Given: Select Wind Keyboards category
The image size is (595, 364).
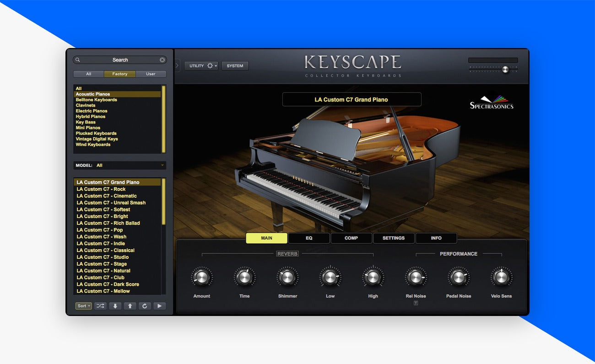Looking at the screenshot, I should 118,145.
